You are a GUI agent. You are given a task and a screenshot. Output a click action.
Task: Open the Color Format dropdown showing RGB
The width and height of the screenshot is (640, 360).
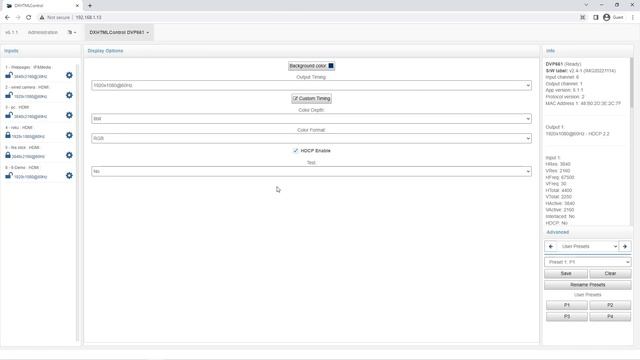click(x=311, y=138)
